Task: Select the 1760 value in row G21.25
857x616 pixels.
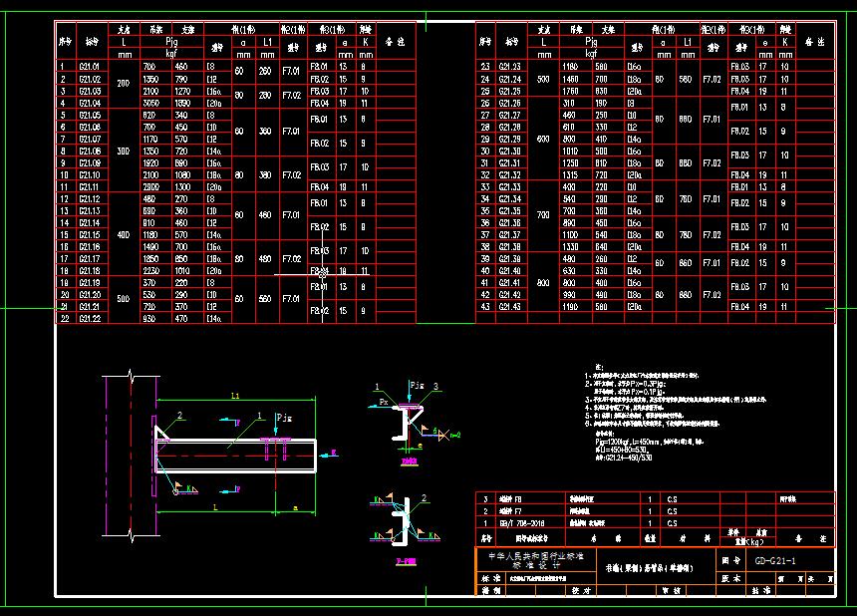Action: tap(570, 92)
